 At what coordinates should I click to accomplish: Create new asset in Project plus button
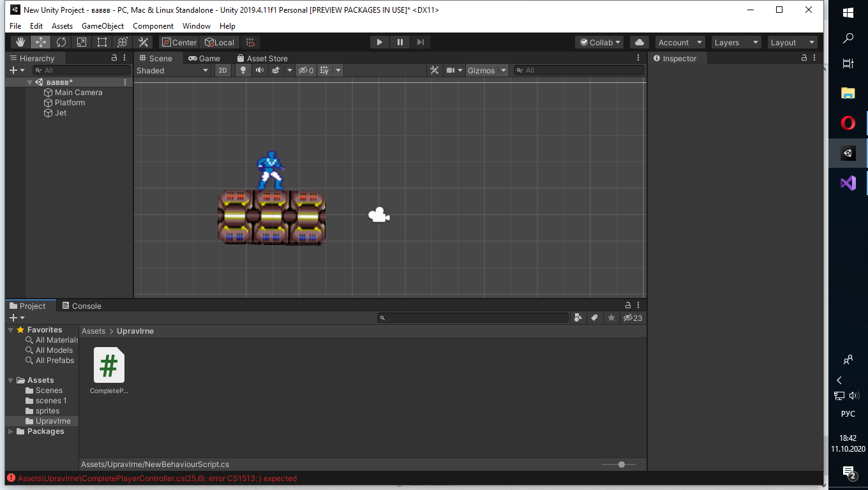[x=17, y=318]
